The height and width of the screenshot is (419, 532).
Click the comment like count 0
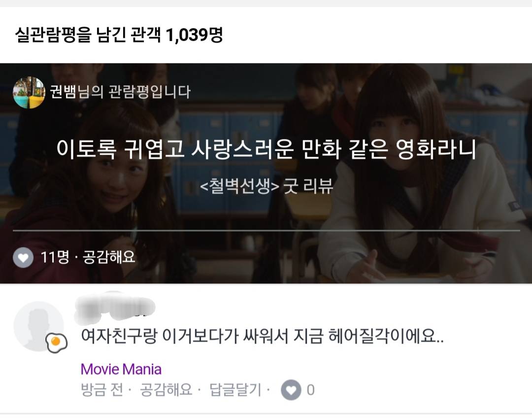point(310,390)
